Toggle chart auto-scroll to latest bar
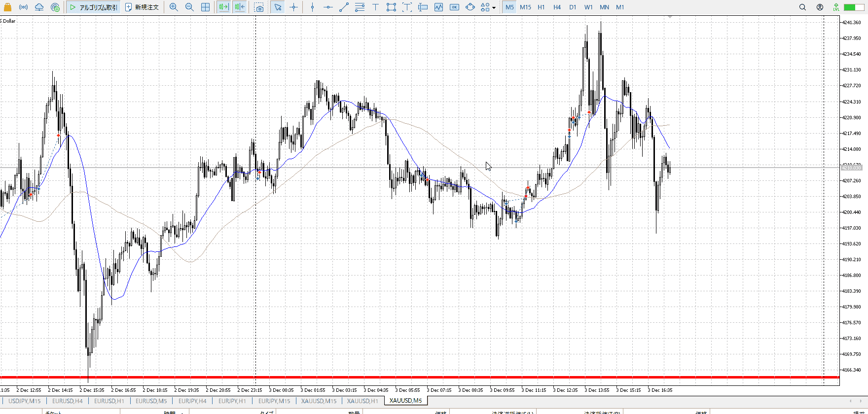The height and width of the screenshot is (414, 868). pos(223,7)
